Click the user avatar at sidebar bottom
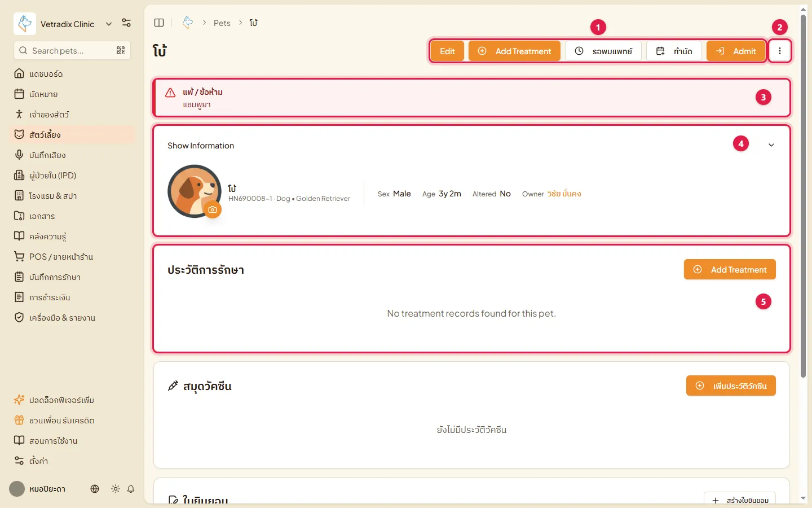The height and width of the screenshot is (508, 812). (x=17, y=489)
